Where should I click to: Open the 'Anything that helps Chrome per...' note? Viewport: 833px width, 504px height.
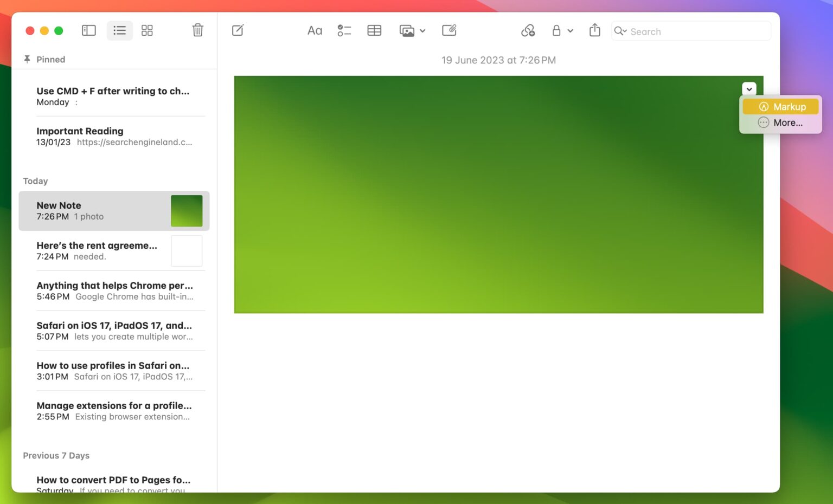[x=114, y=291]
